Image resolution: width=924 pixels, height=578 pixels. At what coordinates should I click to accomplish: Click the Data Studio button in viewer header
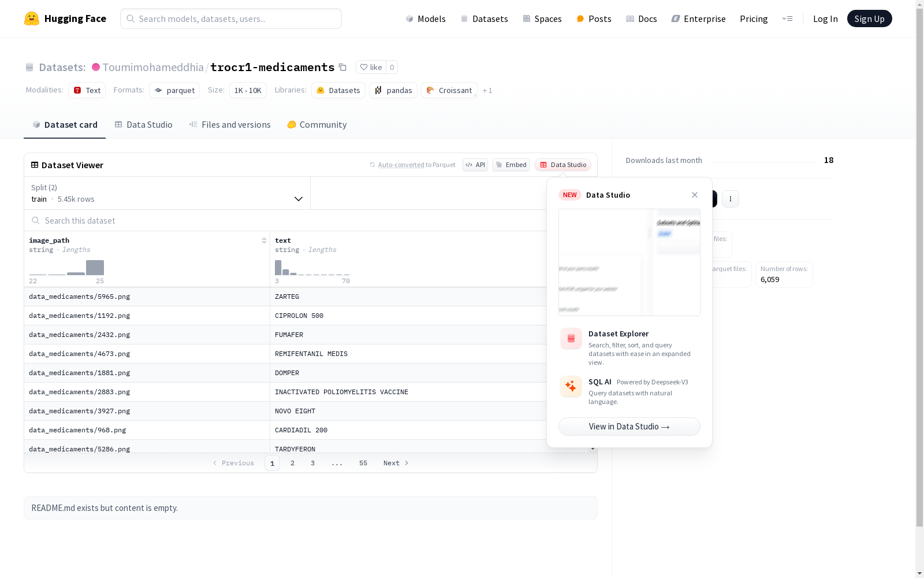coord(563,165)
